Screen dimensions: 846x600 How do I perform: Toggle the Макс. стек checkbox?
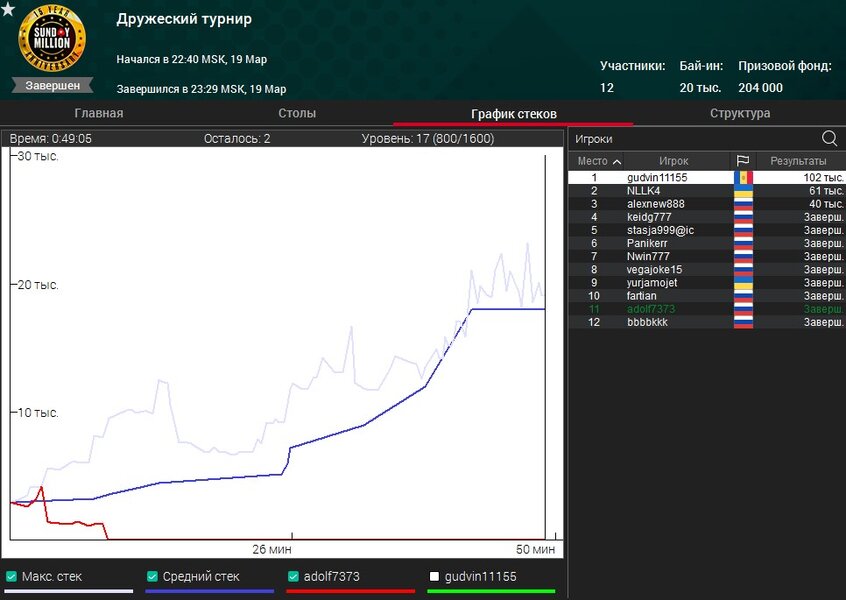(11, 576)
